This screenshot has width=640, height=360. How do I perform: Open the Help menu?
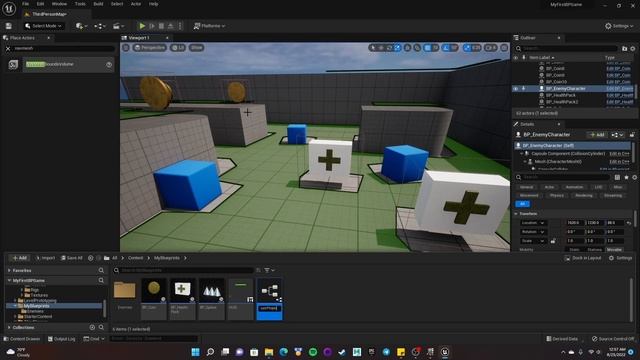point(153,4)
